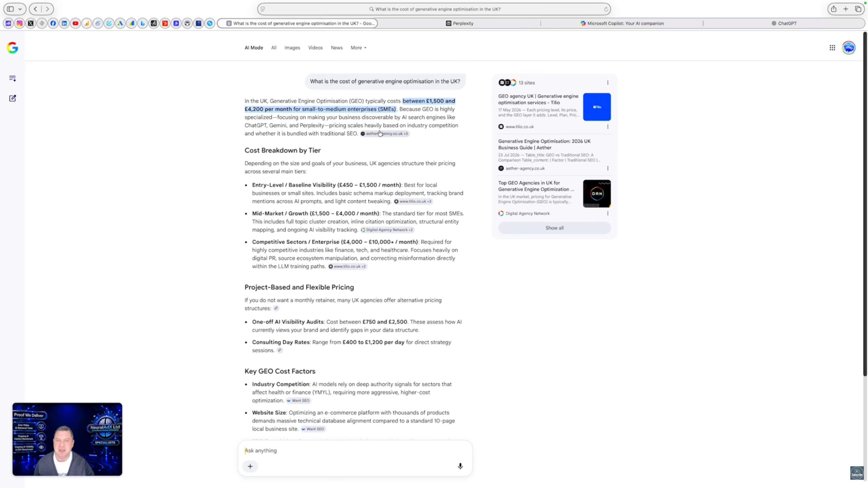Click the Show all sources button
868x488 pixels.
(554, 228)
